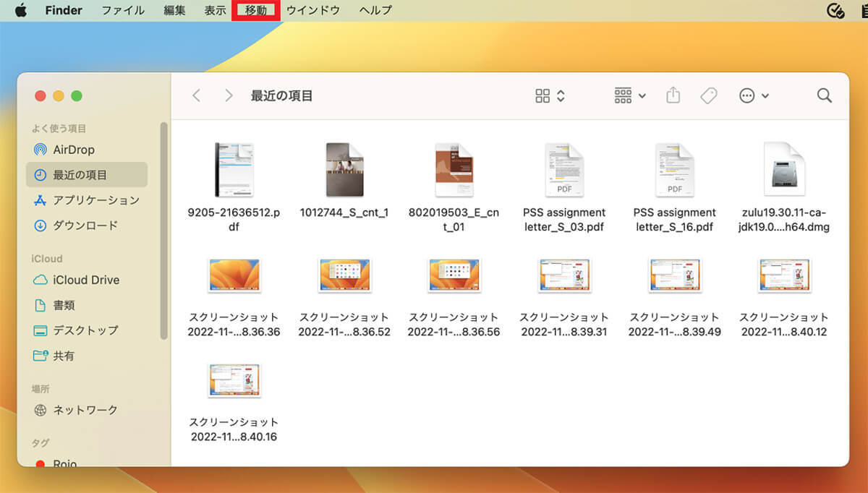Open the 表示 menu
Viewport: 868px width, 493px height.
point(215,10)
